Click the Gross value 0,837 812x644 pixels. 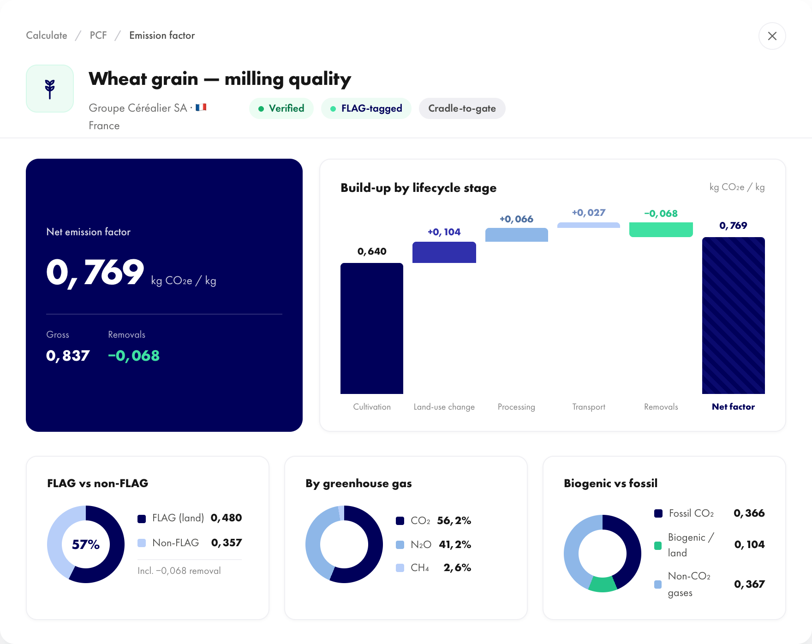[68, 356]
